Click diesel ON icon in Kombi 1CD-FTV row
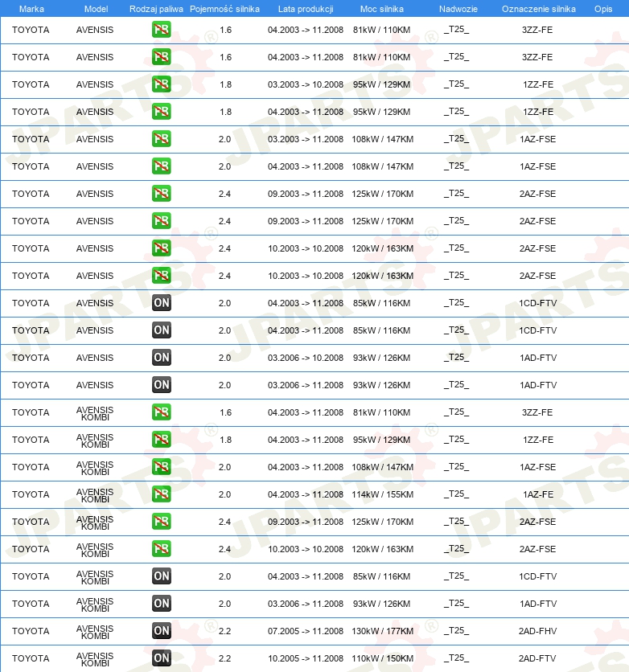The height and width of the screenshot is (672, 629). point(161,576)
